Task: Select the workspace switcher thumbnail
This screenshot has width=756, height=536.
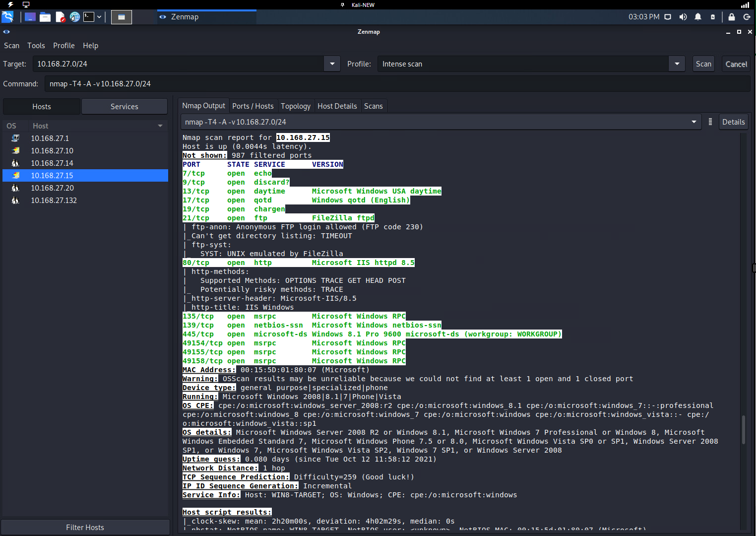Action: 122,17
